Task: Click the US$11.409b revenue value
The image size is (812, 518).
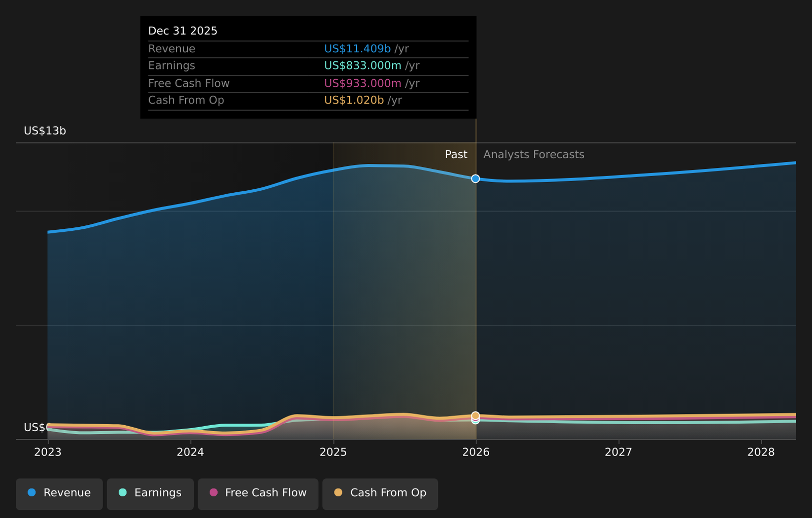Action: (x=357, y=49)
